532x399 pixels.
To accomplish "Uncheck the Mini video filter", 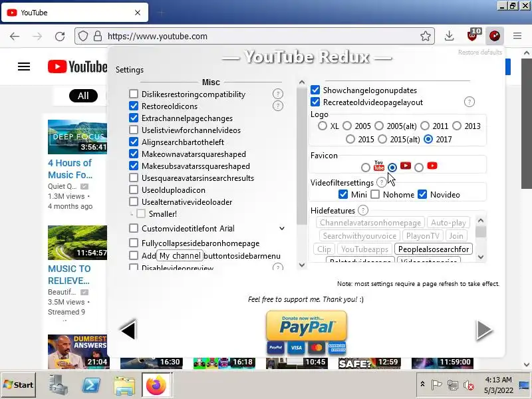I will [x=343, y=194].
